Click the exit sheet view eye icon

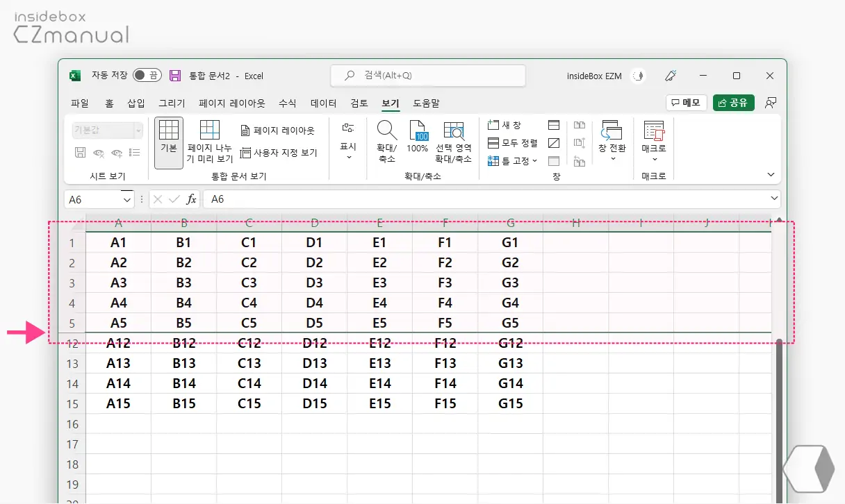pyautogui.click(x=99, y=153)
